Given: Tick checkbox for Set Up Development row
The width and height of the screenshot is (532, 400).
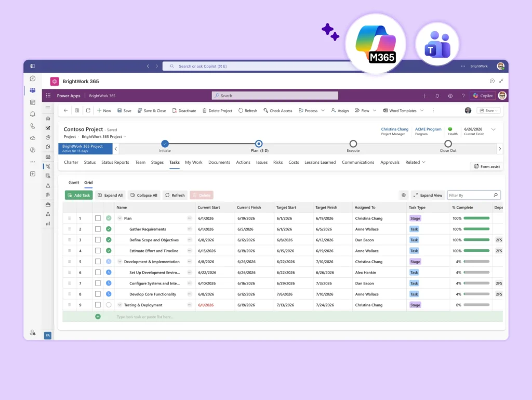Looking at the screenshot, I should [98, 273].
